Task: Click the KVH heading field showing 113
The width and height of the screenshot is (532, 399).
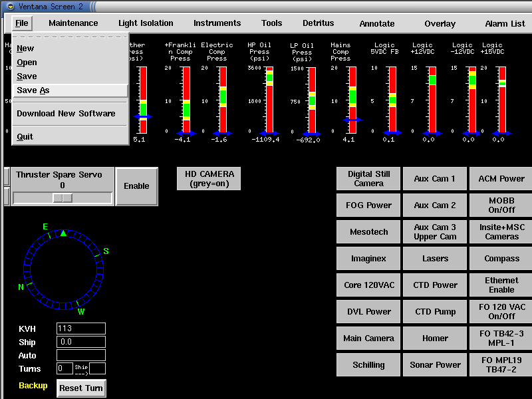Action: pos(81,329)
